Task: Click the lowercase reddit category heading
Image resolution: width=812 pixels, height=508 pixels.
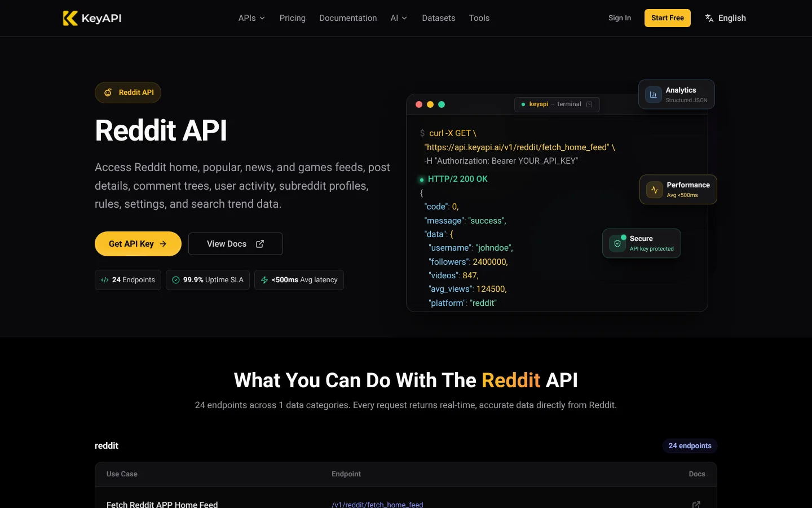Action: (x=107, y=446)
